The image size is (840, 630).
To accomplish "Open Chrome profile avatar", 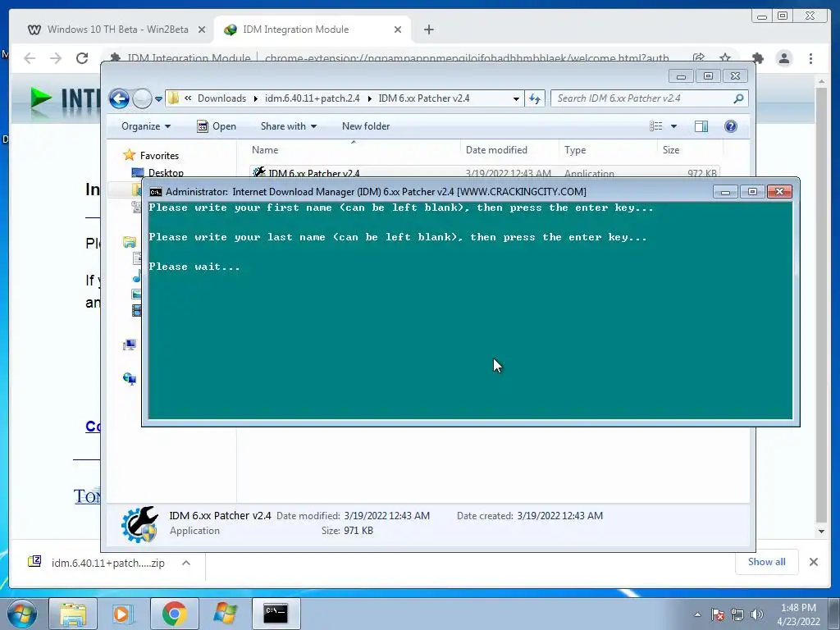I will pyautogui.click(x=783, y=58).
